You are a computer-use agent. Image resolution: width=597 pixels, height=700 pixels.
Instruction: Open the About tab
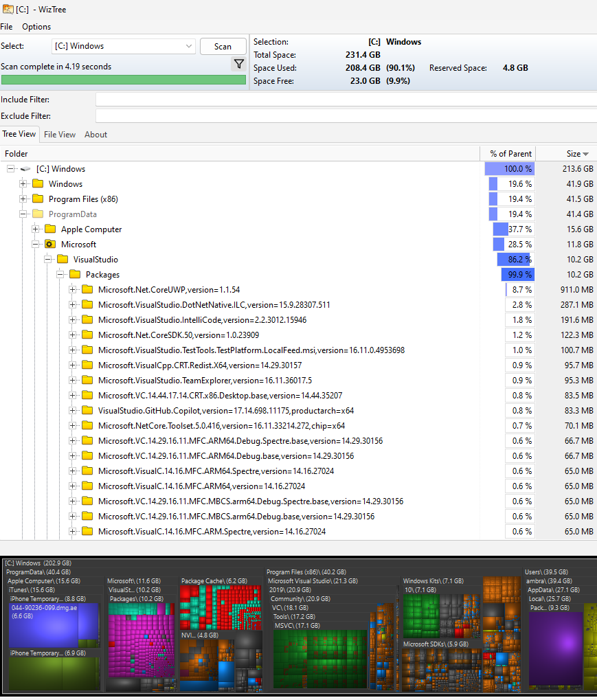pos(95,135)
